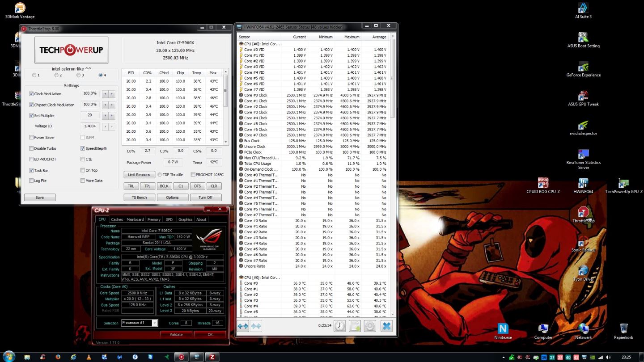Click ThrottleStop Save button
Viewport: 644px width, 362px height.
[40, 197]
